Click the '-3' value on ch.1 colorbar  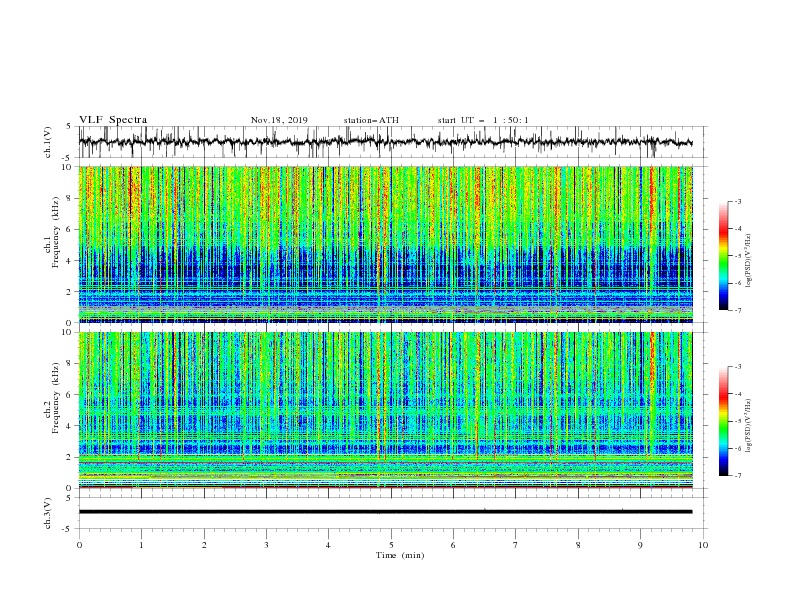[737, 201]
